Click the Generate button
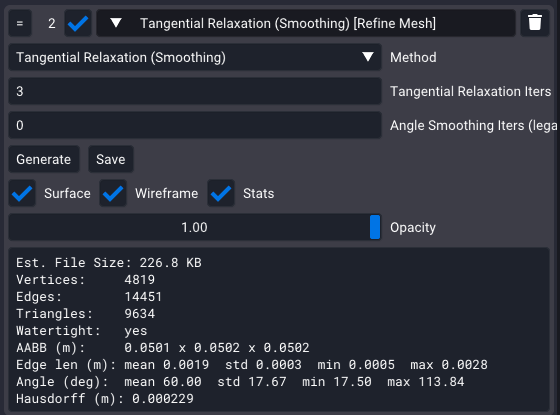Viewport: 560px width, 415px height. click(44, 159)
